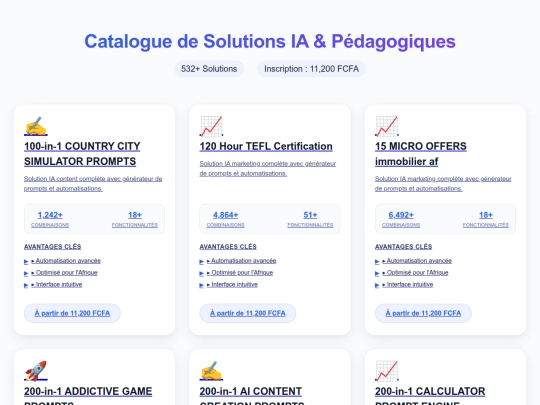Click AVANTAGES CLÉS heading on COUNTRY CITY card
540x405 pixels.
tap(53, 247)
